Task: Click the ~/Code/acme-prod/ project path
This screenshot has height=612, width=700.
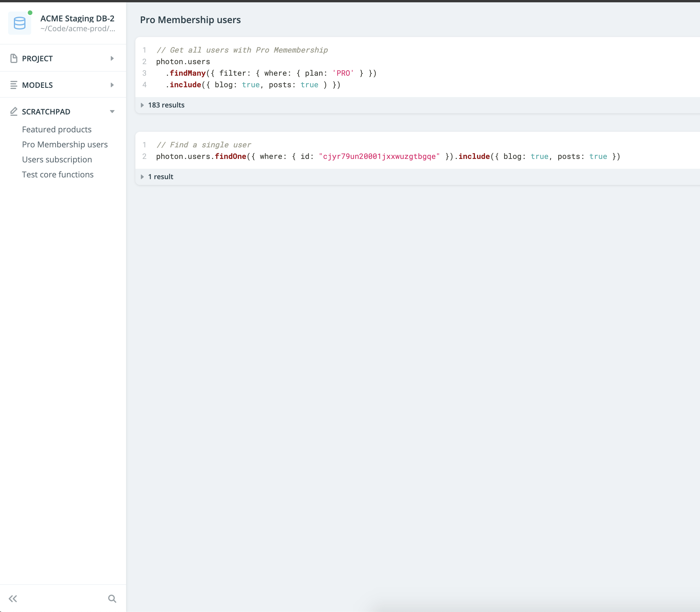Action: tap(78, 29)
